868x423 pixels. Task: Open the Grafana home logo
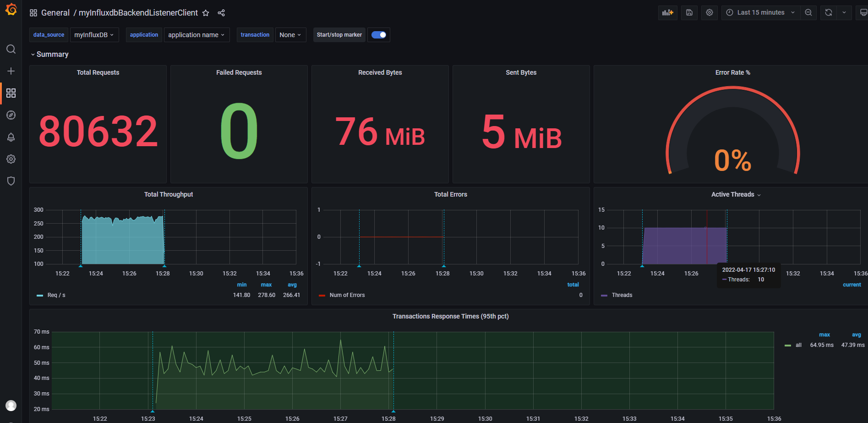point(11,10)
